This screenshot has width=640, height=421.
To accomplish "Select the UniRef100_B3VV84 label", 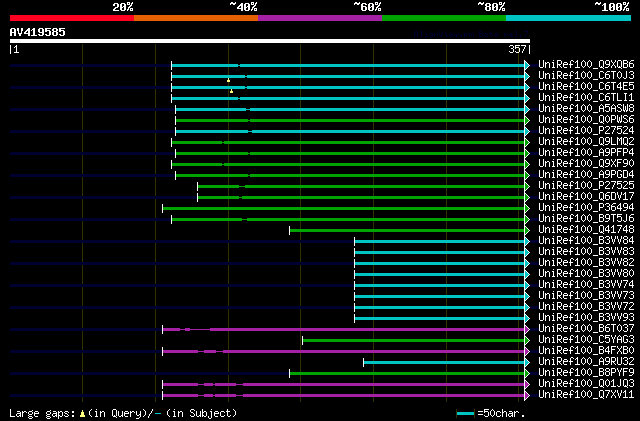I will (x=586, y=241).
